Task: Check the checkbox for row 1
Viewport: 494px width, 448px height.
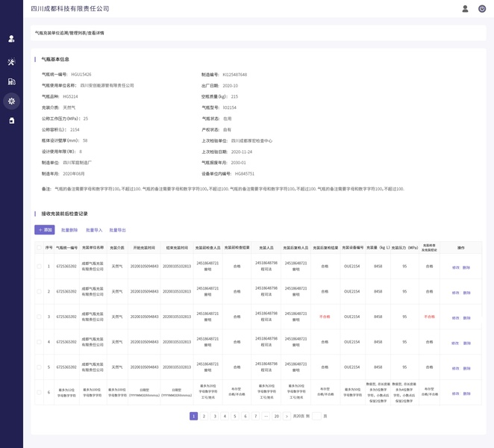Action: tap(39, 267)
